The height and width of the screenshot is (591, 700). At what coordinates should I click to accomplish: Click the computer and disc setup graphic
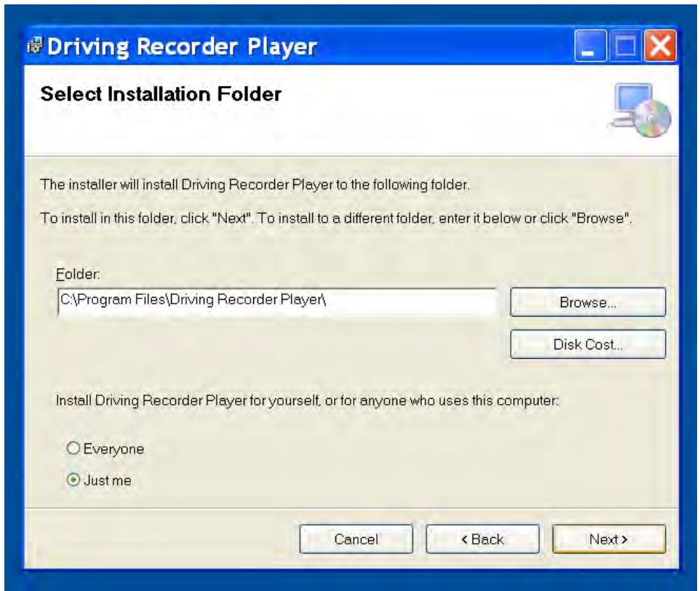[640, 109]
